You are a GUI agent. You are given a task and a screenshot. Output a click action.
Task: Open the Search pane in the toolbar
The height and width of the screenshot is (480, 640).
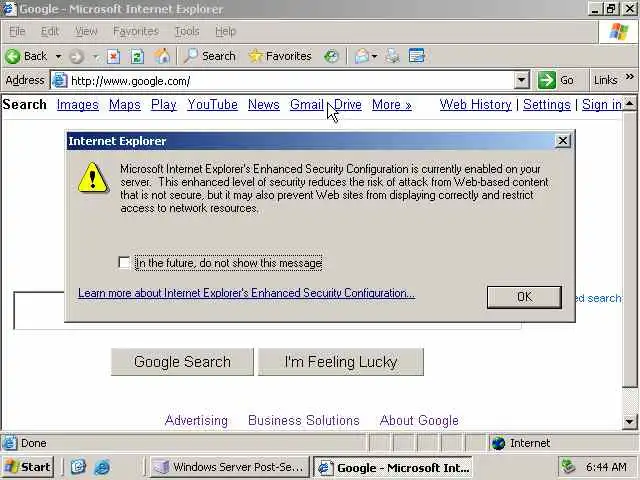click(x=210, y=56)
